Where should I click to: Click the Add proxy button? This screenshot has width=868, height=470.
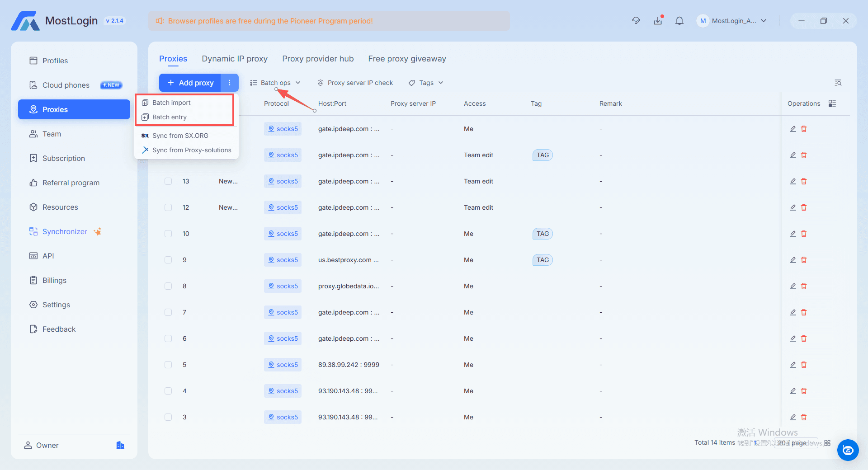point(190,83)
